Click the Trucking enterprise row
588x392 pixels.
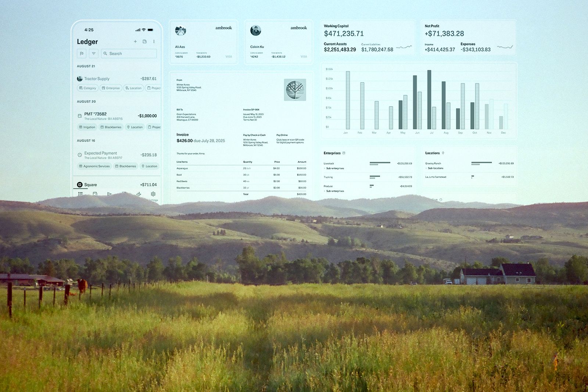(368, 177)
